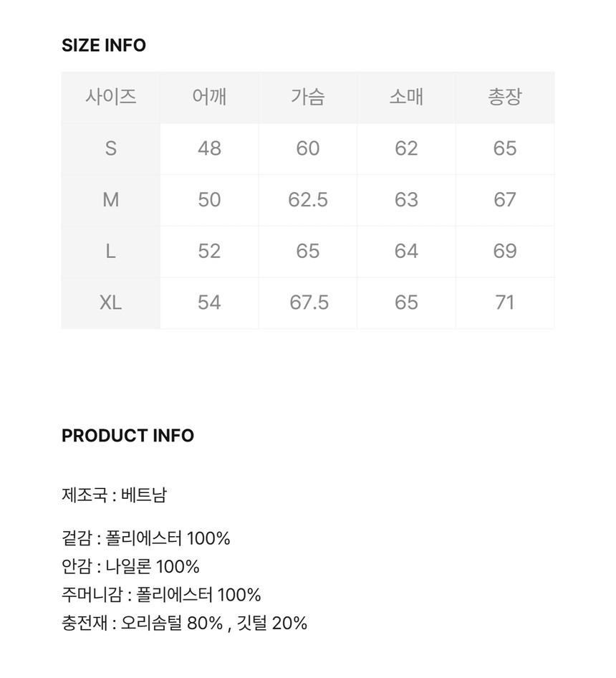Click the 총장 column header
This screenshot has width=616, height=678.
tap(505, 97)
